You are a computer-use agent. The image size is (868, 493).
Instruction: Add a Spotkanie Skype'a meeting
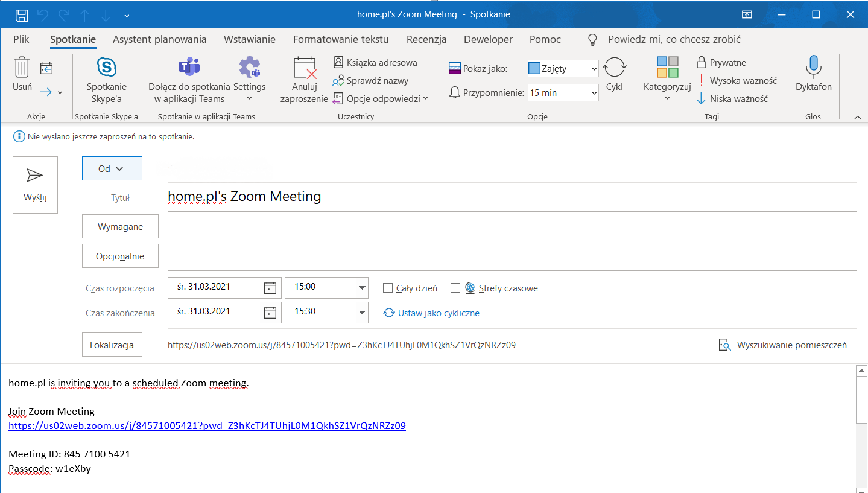click(x=107, y=80)
